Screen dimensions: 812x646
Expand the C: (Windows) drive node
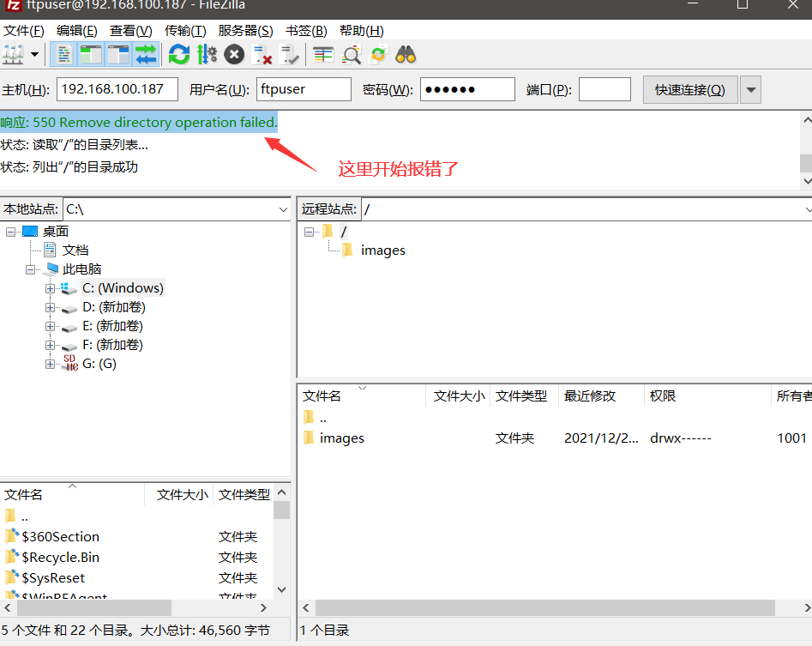[49, 287]
